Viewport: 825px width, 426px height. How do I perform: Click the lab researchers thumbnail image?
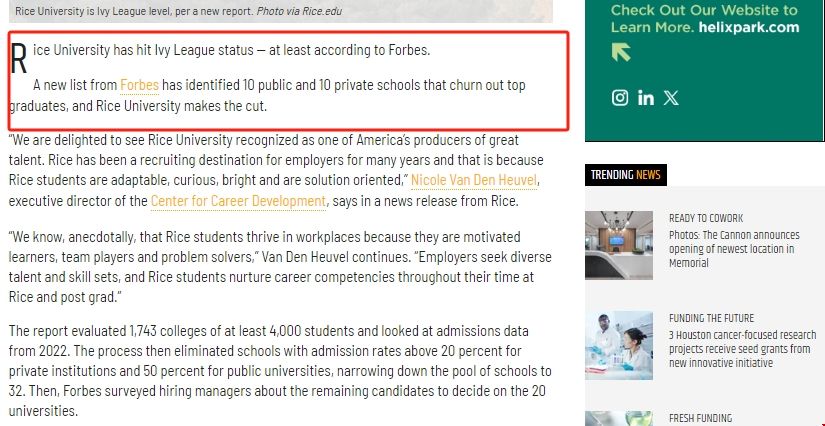tap(618, 345)
